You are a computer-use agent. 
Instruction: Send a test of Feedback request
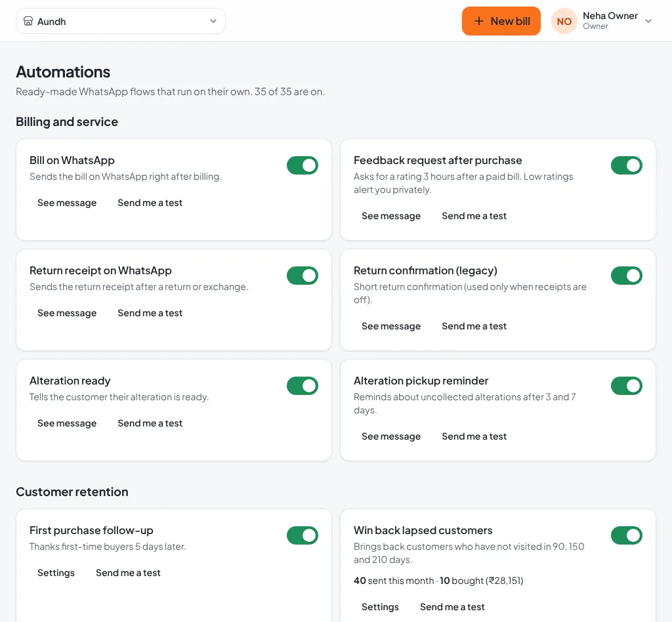coord(474,216)
